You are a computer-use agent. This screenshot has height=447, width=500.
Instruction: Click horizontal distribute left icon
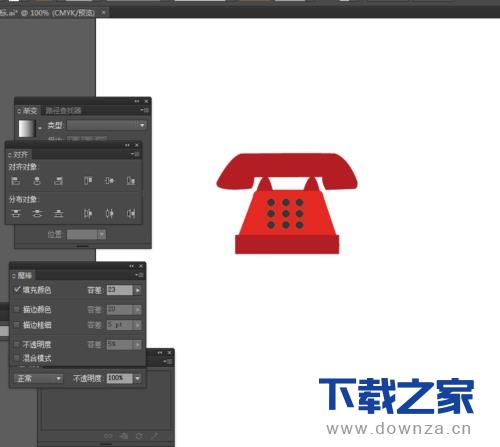88,213
